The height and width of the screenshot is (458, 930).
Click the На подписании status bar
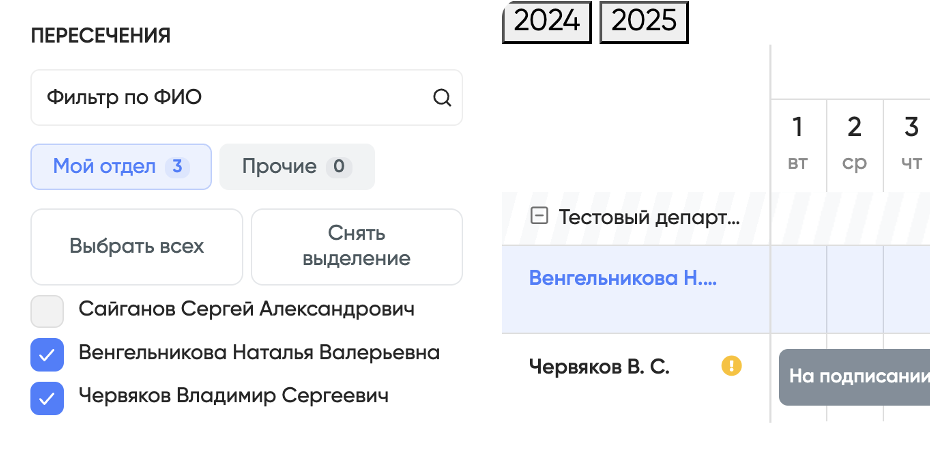coord(853,377)
